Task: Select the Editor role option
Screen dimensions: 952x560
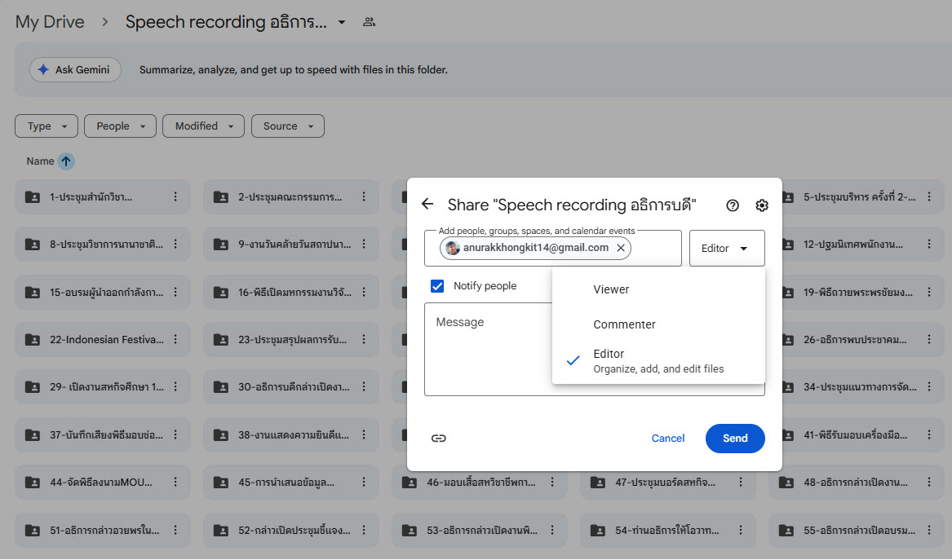Action: [659, 361]
